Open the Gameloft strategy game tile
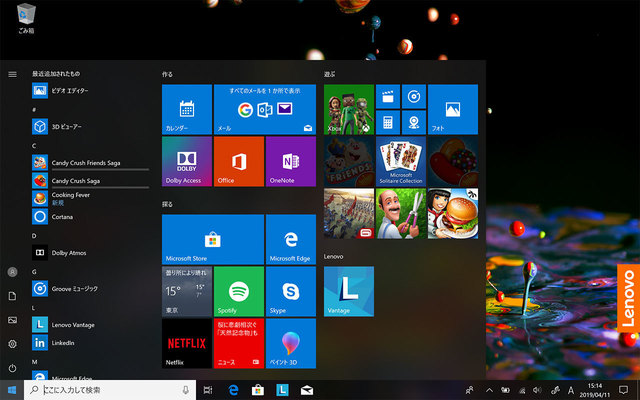Image resolution: width=640 pixels, height=400 pixels. 349,213
